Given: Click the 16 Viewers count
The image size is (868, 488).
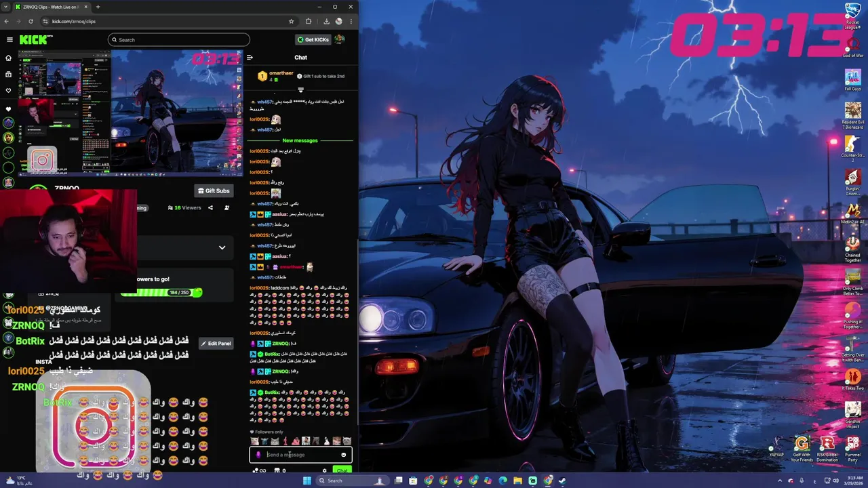Looking at the screenshot, I should click(x=184, y=208).
